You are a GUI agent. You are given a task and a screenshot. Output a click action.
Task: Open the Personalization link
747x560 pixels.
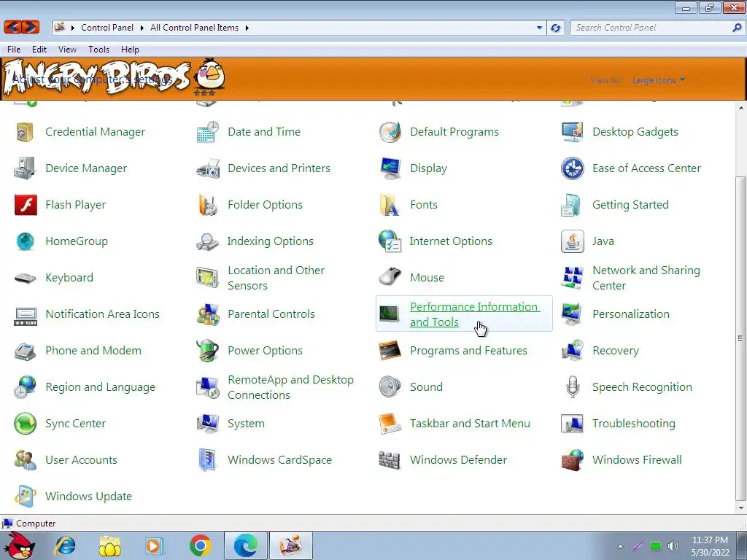[x=631, y=314]
